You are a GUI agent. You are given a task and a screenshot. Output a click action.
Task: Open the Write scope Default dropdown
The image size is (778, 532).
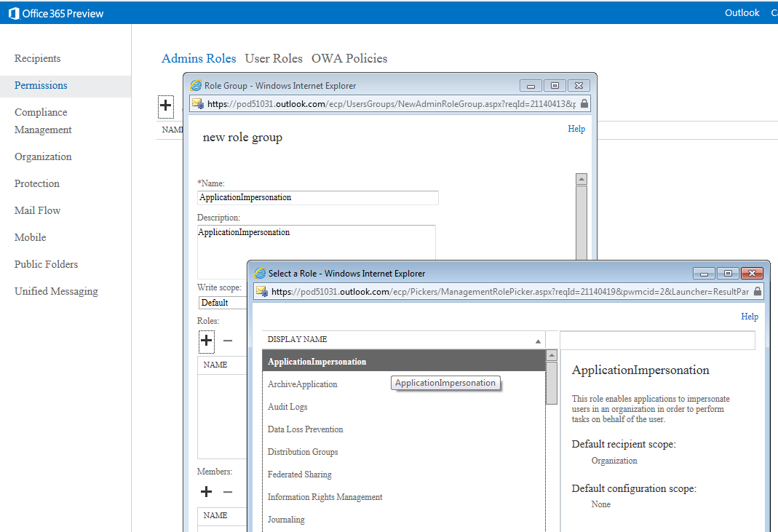(x=222, y=303)
